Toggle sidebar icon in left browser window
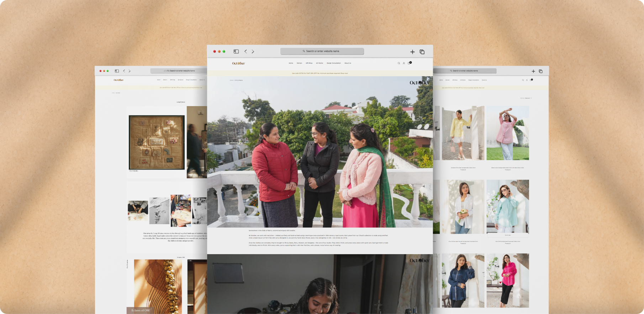The height and width of the screenshot is (314, 644). [117, 71]
